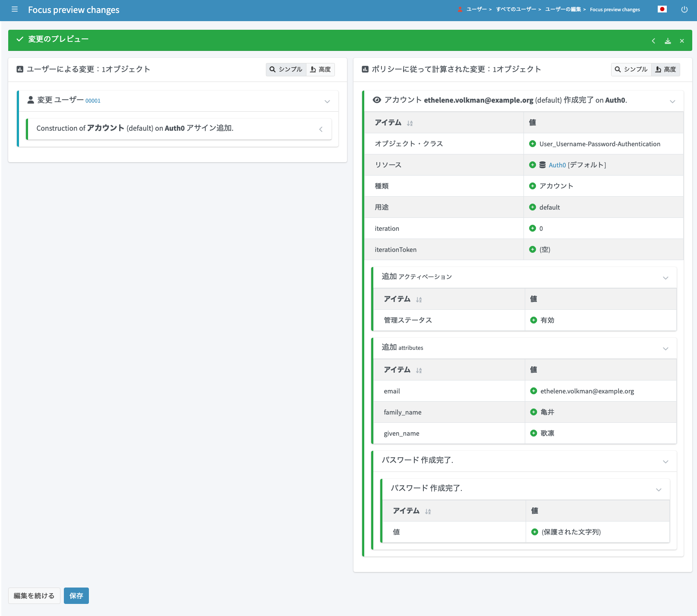Sort the アクティベーション table by アイテム
Screen dimensions: 697x616
[x=419, y=300]
